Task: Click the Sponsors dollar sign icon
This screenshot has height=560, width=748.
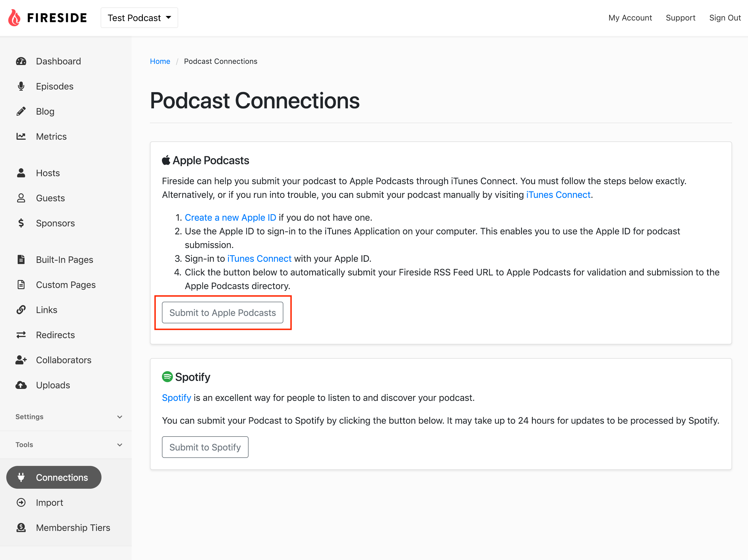Action: click(x=21, y=223)
